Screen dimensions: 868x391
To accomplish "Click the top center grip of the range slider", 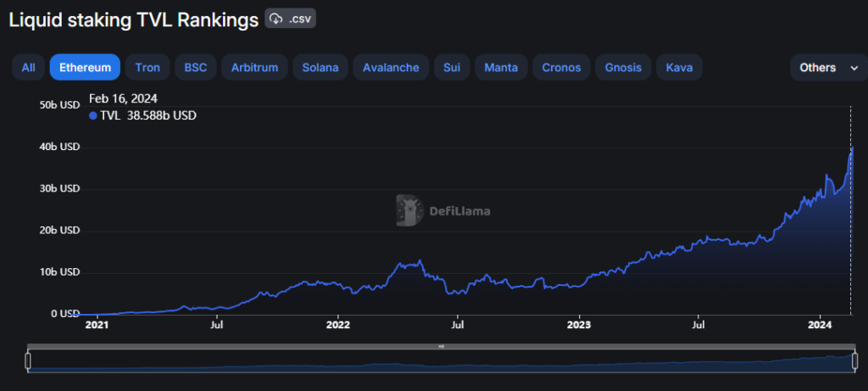I will (441, 347).
